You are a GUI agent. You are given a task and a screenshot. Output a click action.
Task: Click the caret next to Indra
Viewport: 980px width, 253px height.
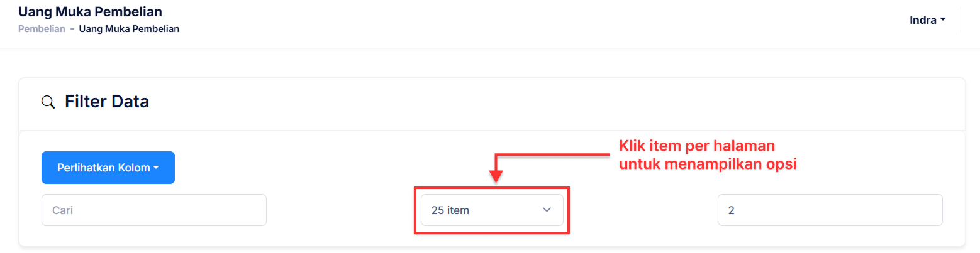pos(943,21)
